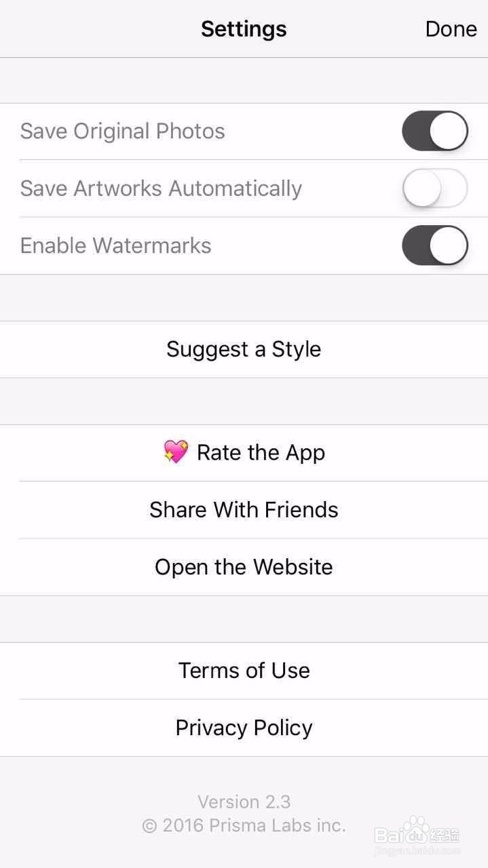This screenshot has width=488, height=868.
Task: Turn off the Save Original Photos switch
Action: 434,132
